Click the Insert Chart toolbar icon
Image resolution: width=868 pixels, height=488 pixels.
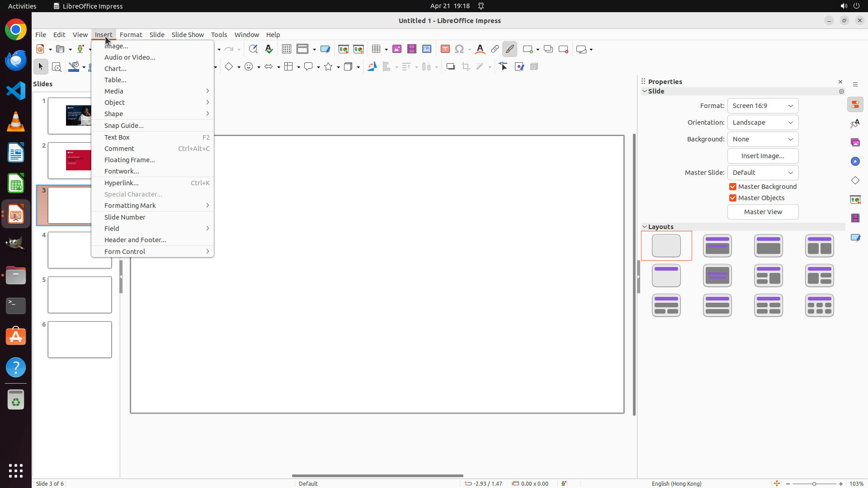pos(426,49)
